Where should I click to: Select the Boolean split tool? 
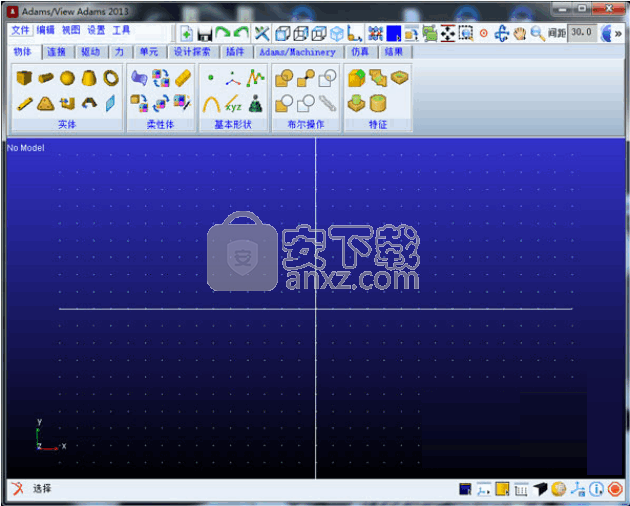coord(306,104)
